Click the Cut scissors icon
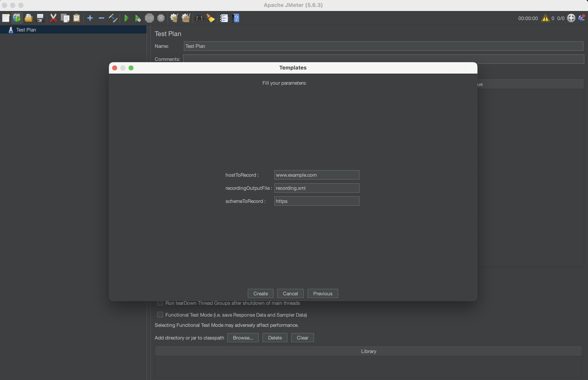This screenshot has width=588, height=380. tap(53, 18)
